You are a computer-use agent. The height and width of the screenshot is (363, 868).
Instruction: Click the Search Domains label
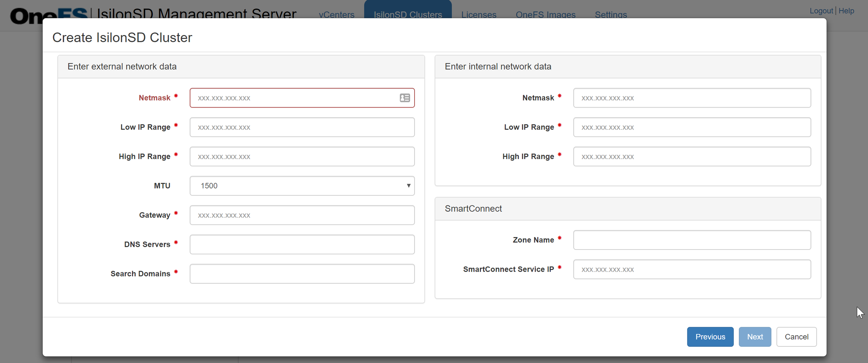pyautogui.click(x=140, y=274)
